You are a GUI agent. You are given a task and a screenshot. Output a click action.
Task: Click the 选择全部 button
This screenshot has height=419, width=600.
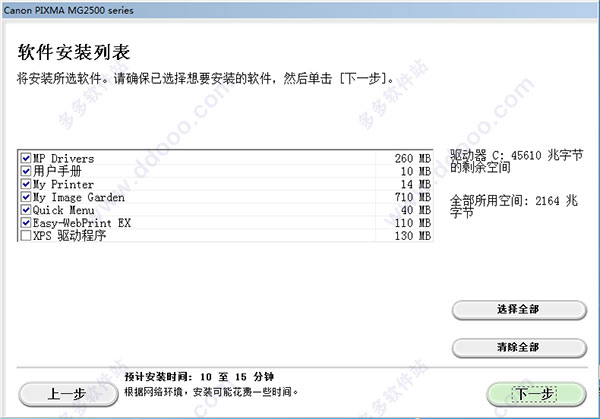click(x=519, y=310)
